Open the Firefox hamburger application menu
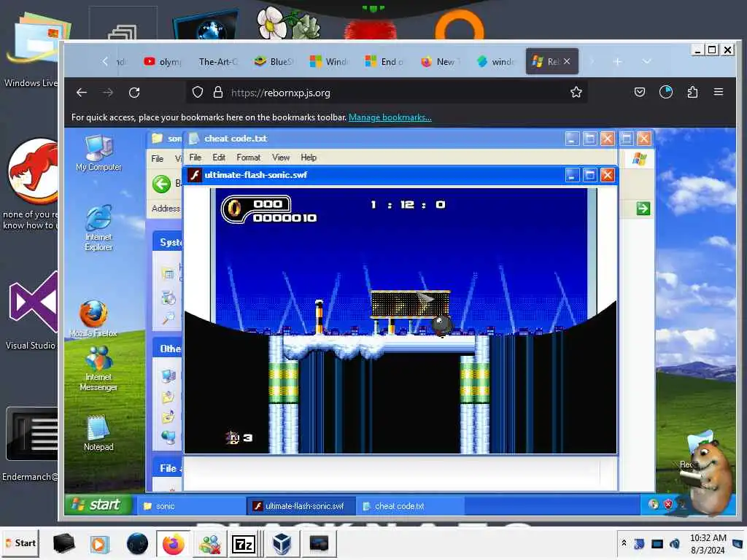The width and height of the screenshot is (747, 560). (719, 91)
